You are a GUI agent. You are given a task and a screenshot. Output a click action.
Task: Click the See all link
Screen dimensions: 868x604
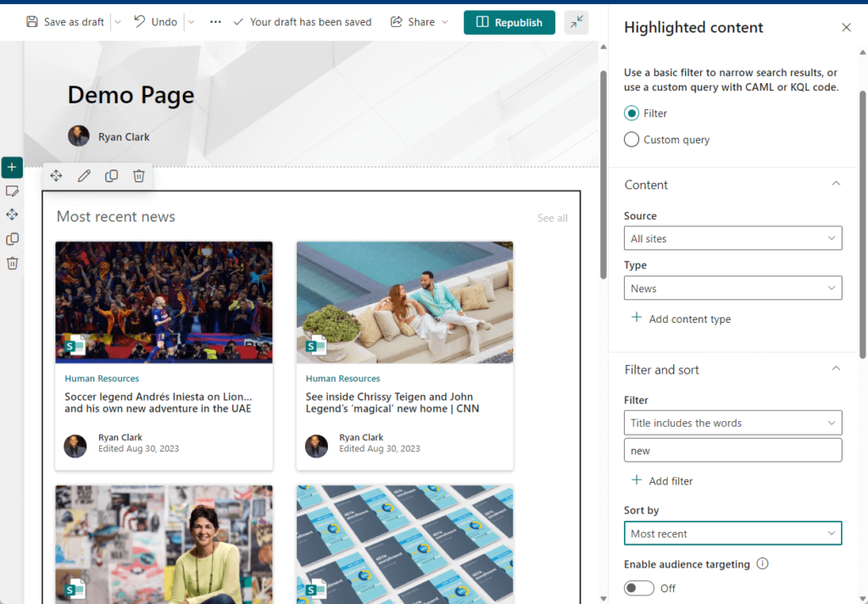coord(553,218)
